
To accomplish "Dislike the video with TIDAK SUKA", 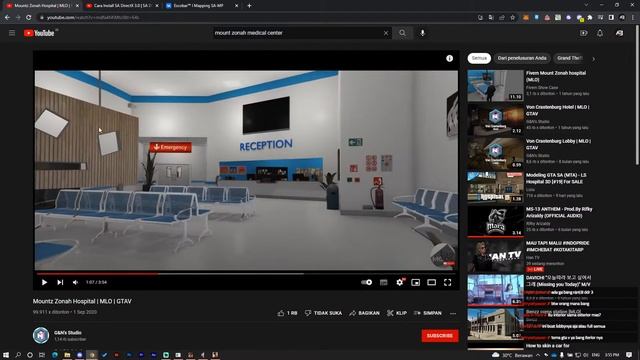I will point(323,313).
